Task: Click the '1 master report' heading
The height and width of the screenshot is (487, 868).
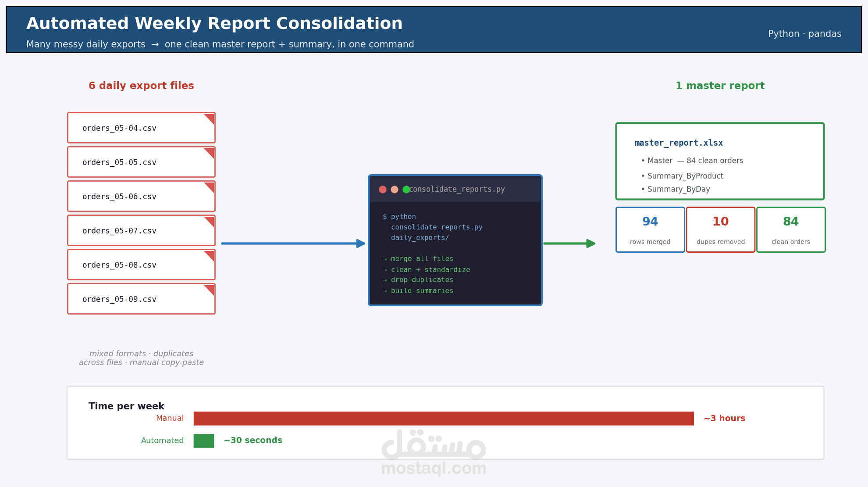Action: (x=720, y=86)
